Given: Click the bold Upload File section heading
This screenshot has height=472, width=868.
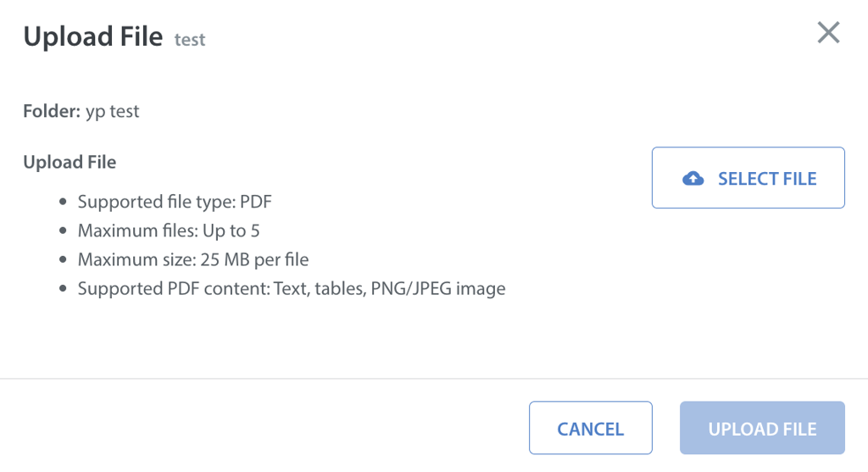Looking at the screenshot, I should 70,162.
